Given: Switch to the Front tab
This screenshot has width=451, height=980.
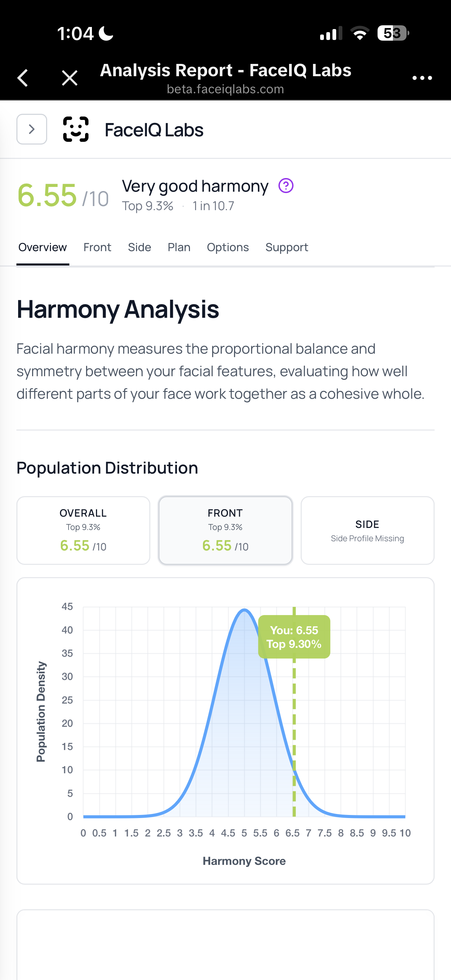Looking at the screenshot, I should (97, 247).
